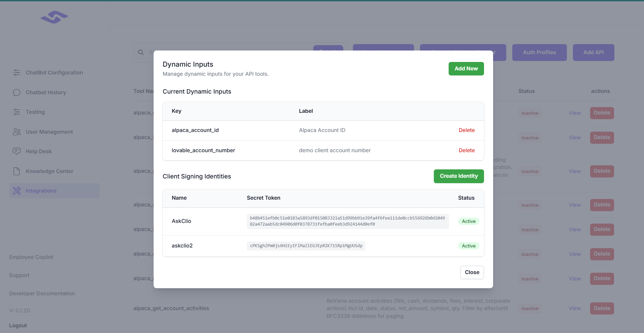The width and height of the screenshot is (644, 333).
Task: Delete the alpaca_account_id dynamic input
Action: pos(466,130)
